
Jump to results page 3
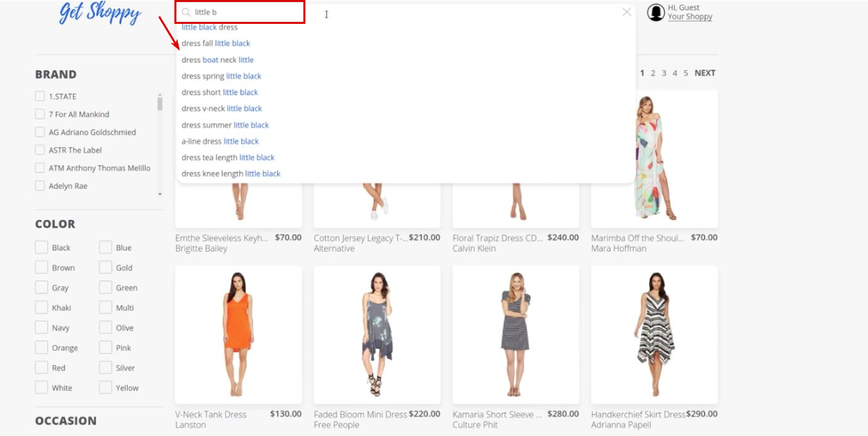coord(663,72)
